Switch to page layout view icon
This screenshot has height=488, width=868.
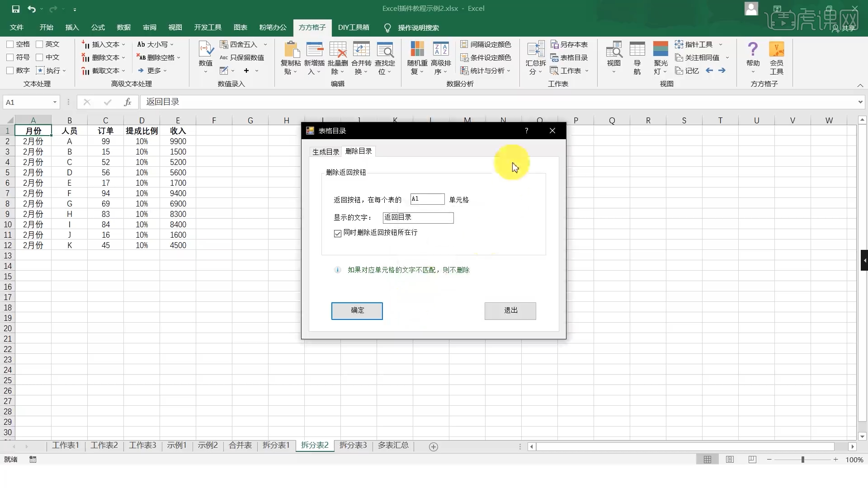pos(730,460)
